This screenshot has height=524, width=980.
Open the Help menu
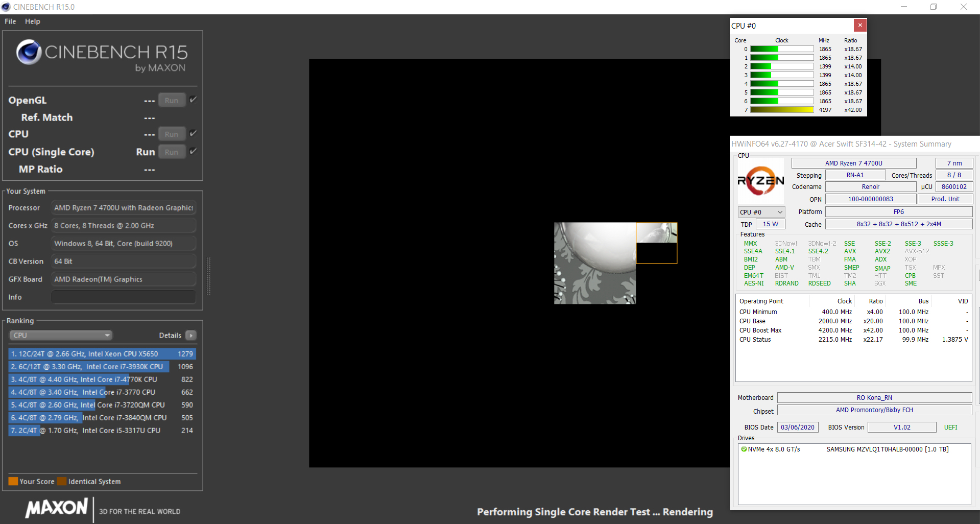point(32,21)
